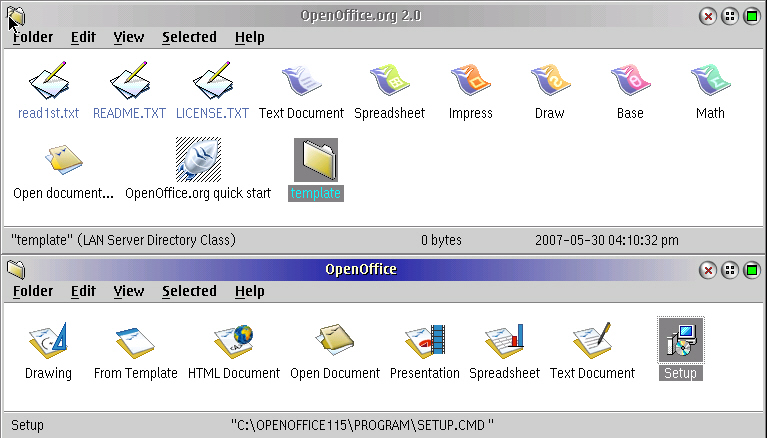Click the Draw application icon
767x438 pixels.
[549, 82]
